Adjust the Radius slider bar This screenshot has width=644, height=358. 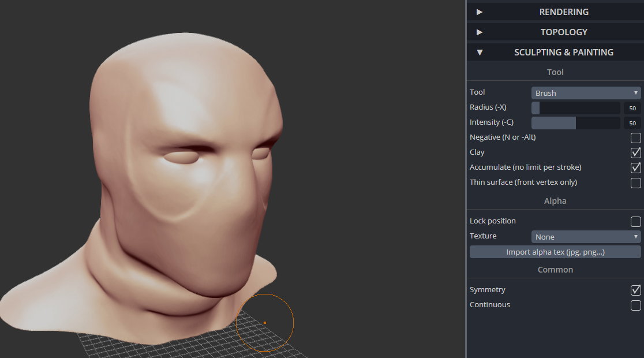(x=576, y=107)
